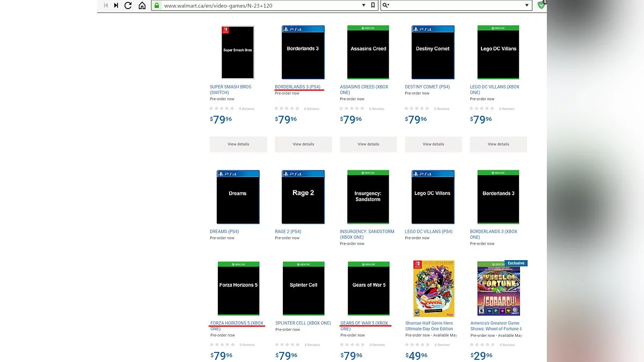Open Assasins Creed Xbox One cover
Screen dimensions: 644x362
click(x=368, y=52)
